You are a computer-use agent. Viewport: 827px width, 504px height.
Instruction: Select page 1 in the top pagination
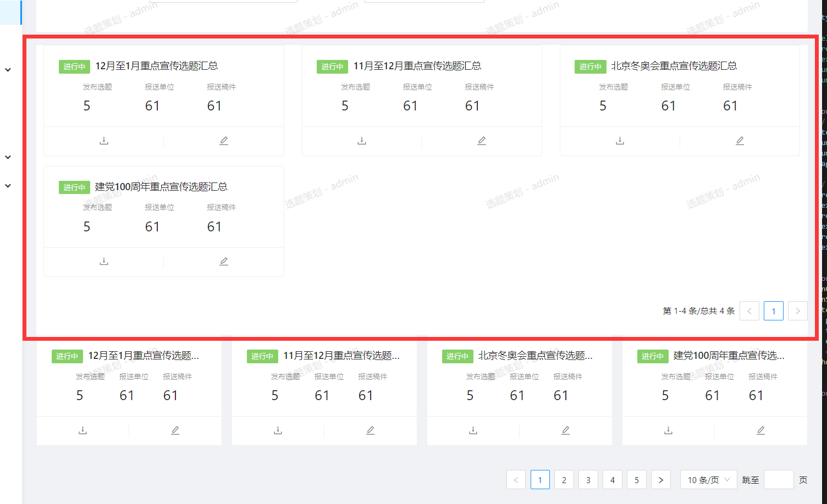(773, 311)
